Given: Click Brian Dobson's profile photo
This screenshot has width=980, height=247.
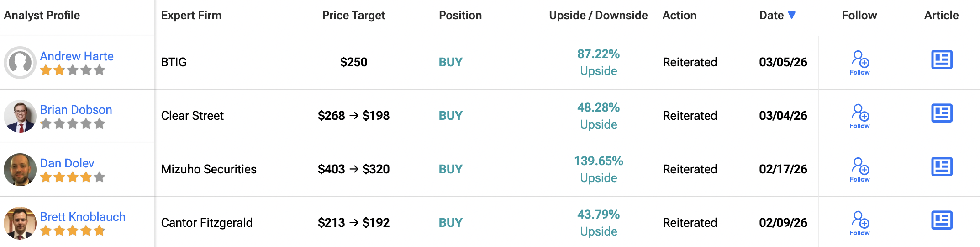Looking at the screenshot, I should pyautogui.click(x=20, y=116).
